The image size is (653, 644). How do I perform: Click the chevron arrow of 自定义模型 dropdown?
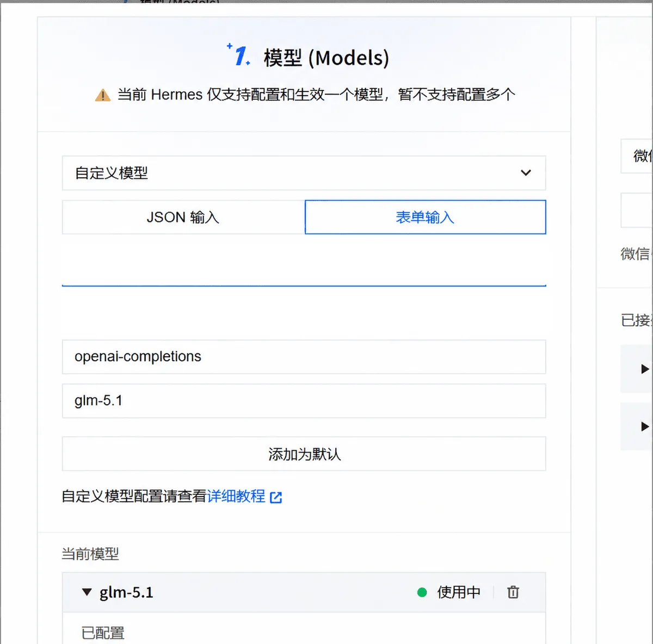tap(526, 173)
